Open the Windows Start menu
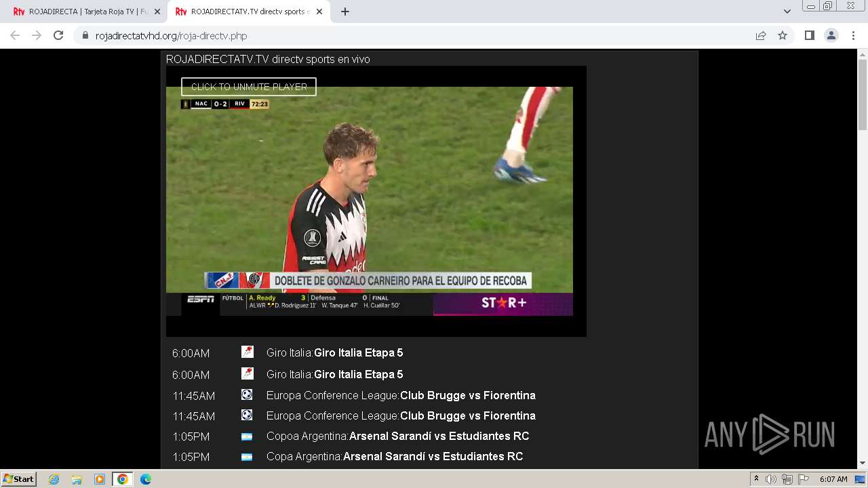868x488 pixels. (19, 479)
